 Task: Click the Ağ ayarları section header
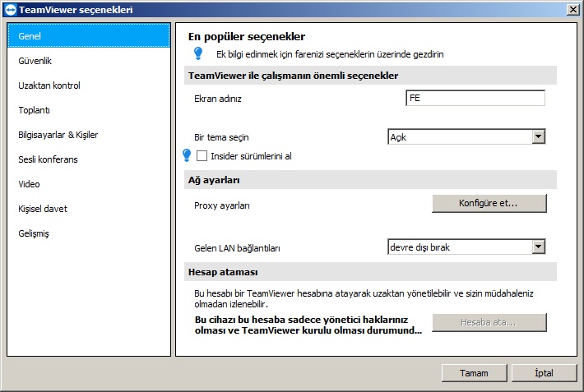click(370, 180)
